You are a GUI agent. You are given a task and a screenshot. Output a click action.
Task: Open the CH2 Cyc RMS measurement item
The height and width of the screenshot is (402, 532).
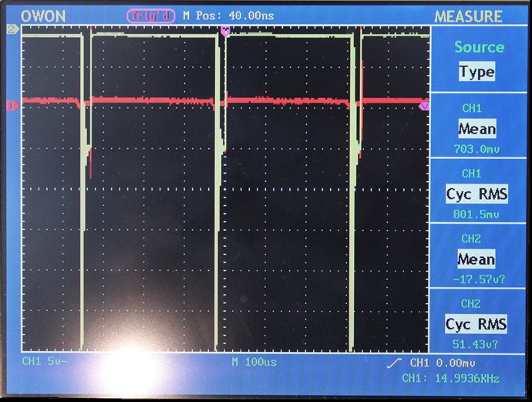pos(476,325)
